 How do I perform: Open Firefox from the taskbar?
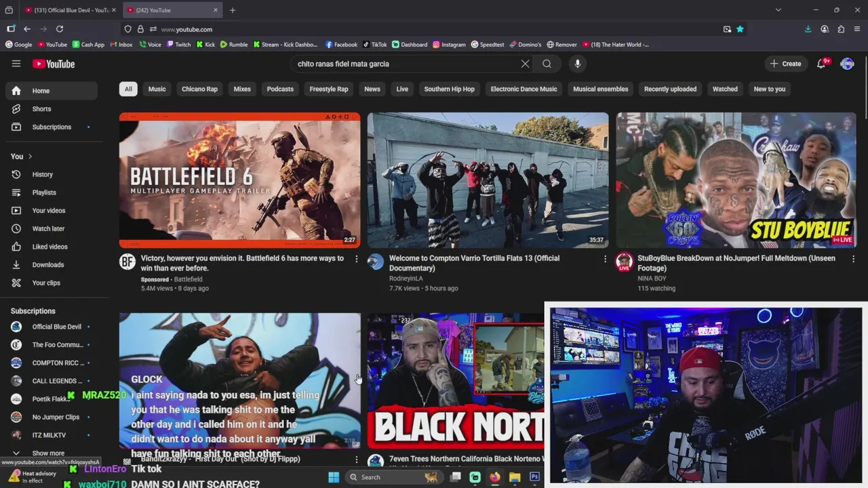(x=495, y=477)
